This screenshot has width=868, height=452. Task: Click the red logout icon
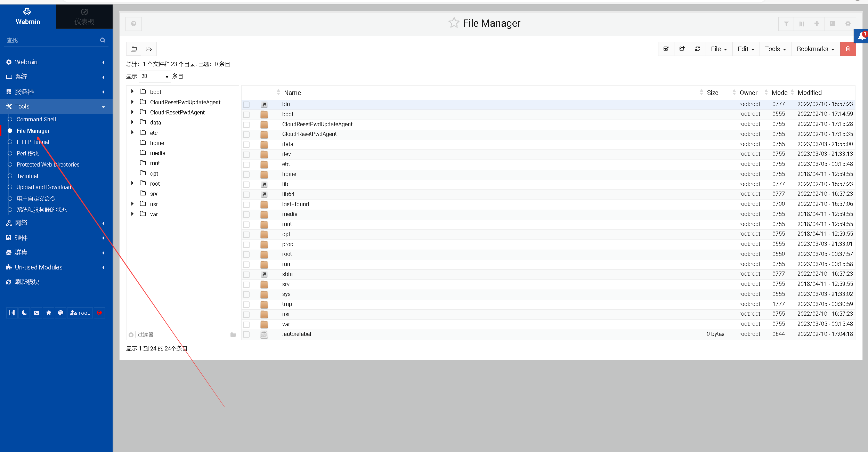tap(99, 313)
